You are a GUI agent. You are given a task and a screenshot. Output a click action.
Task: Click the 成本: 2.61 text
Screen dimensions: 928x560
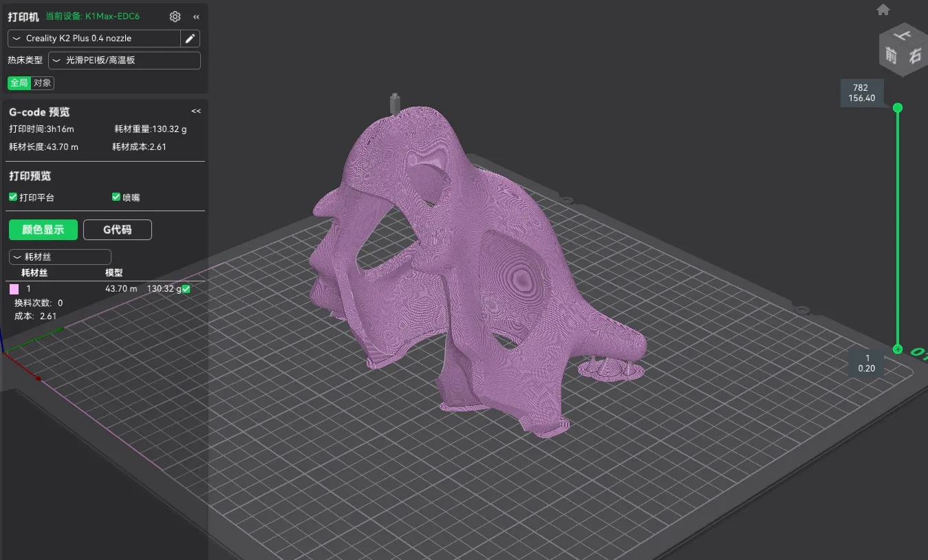pos(35,316)
